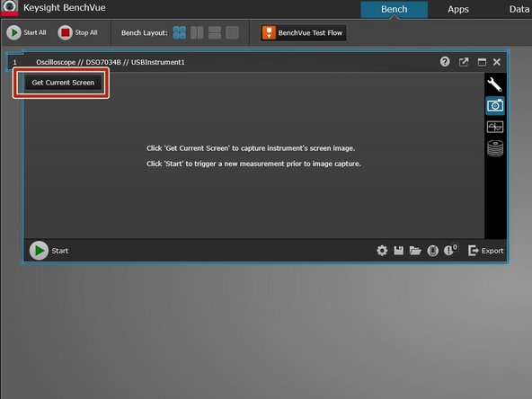
Task: Select the waveform trace view icon
Action: tap(495, 127)
